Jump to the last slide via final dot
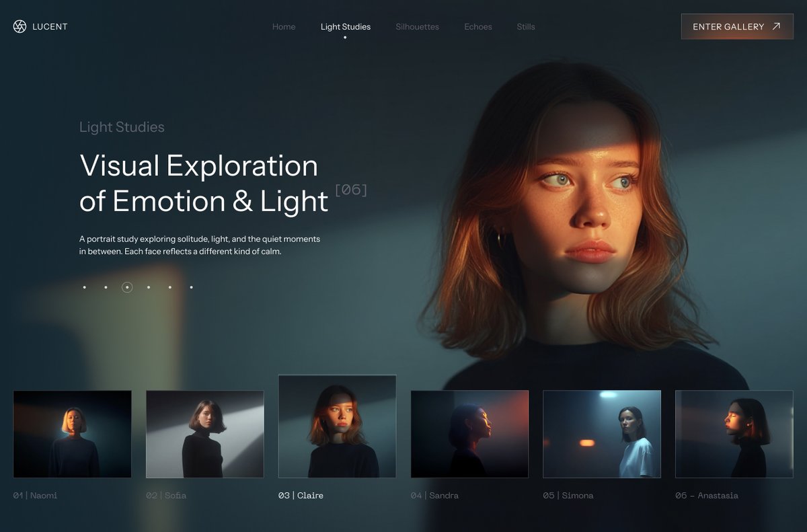Viewport: 807px width, 532px height. click(191, 287)
